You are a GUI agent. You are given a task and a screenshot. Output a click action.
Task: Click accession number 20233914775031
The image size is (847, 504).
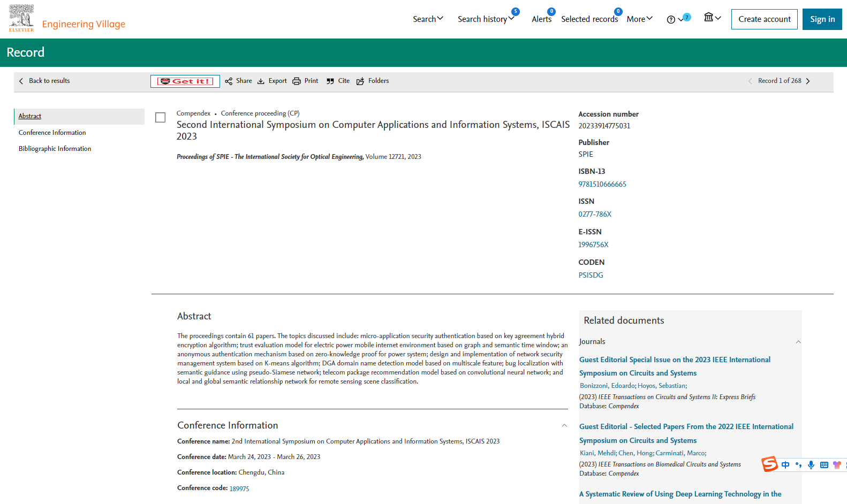pyautogui.click(x=604, y=126)
